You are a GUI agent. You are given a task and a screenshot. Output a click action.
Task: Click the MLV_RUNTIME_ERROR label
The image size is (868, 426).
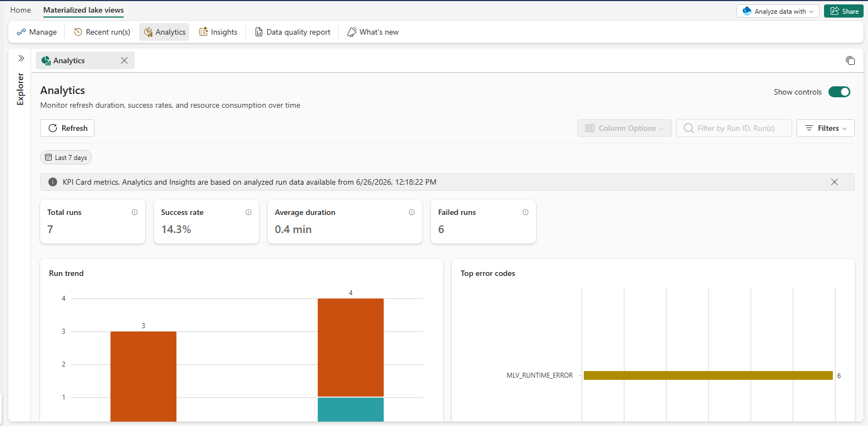(x=540, y=375)
